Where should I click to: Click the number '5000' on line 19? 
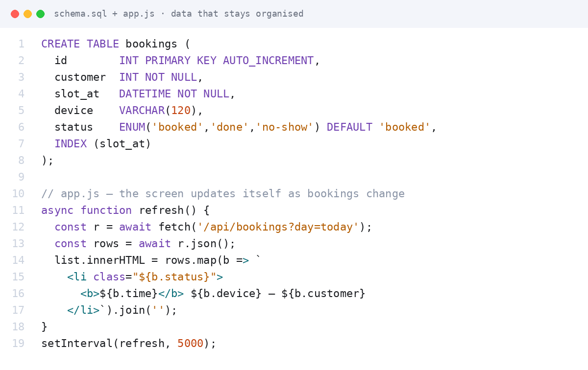[x=190, y=344]
